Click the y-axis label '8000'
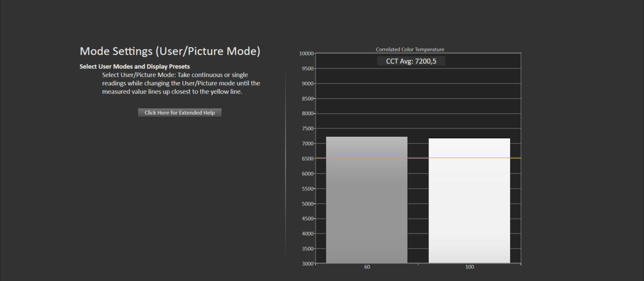Viewport: 644px width, 281px height. [x=307, y=114]
